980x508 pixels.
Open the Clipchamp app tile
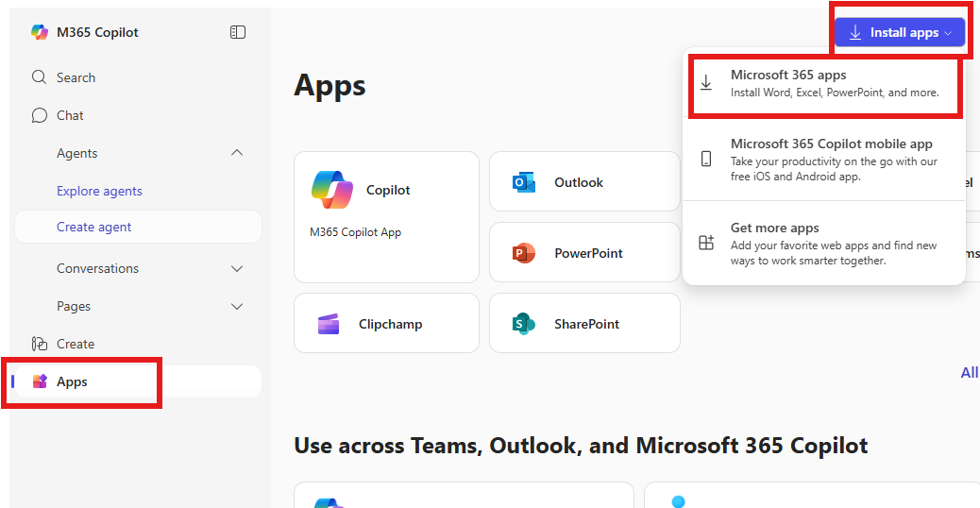pos(386,324)
